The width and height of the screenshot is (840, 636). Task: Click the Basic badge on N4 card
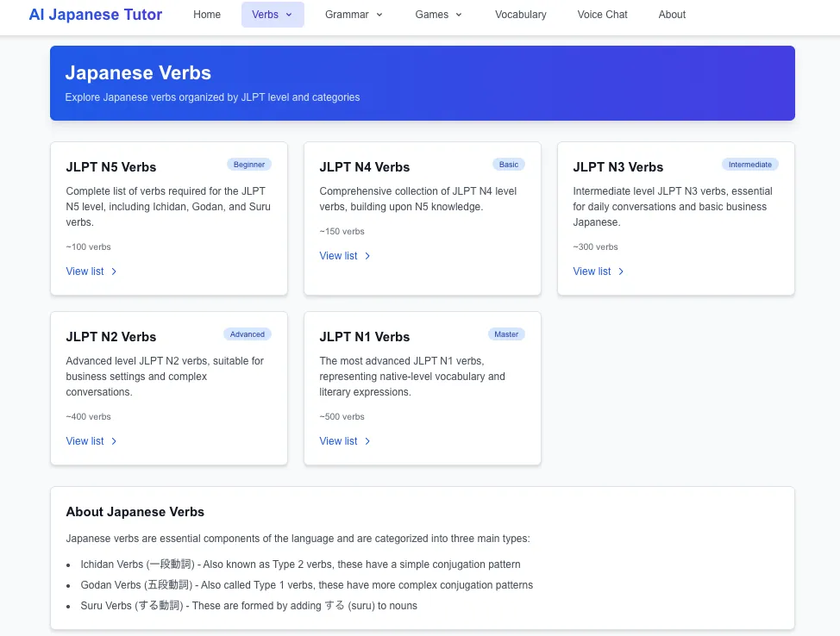pyautogui.click(x=509, y=165)
